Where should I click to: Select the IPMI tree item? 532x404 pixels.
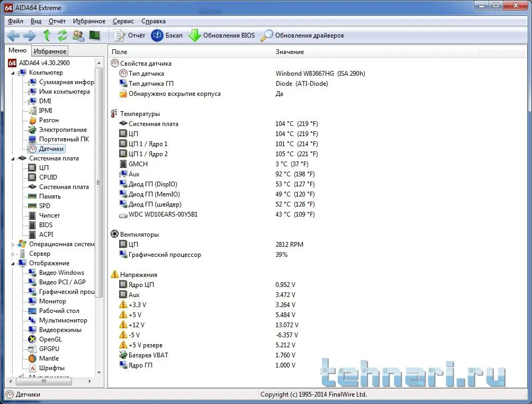click(x=40, y=110)
